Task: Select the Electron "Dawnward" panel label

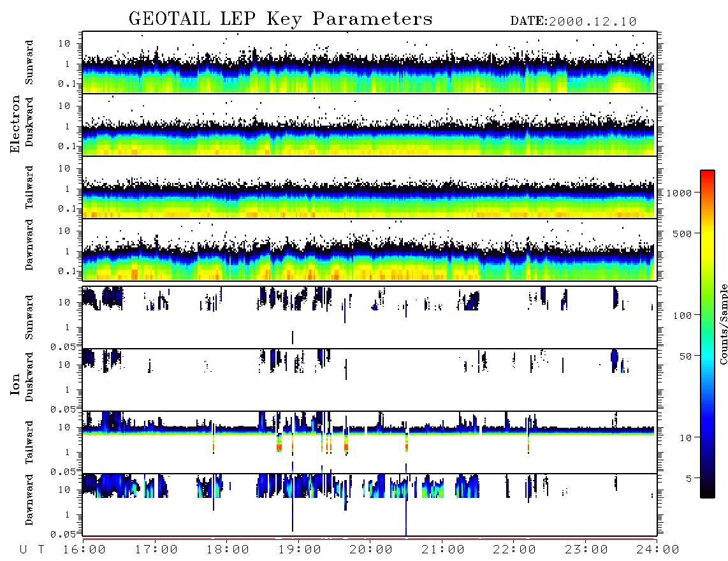Action: tap(29, 245)
